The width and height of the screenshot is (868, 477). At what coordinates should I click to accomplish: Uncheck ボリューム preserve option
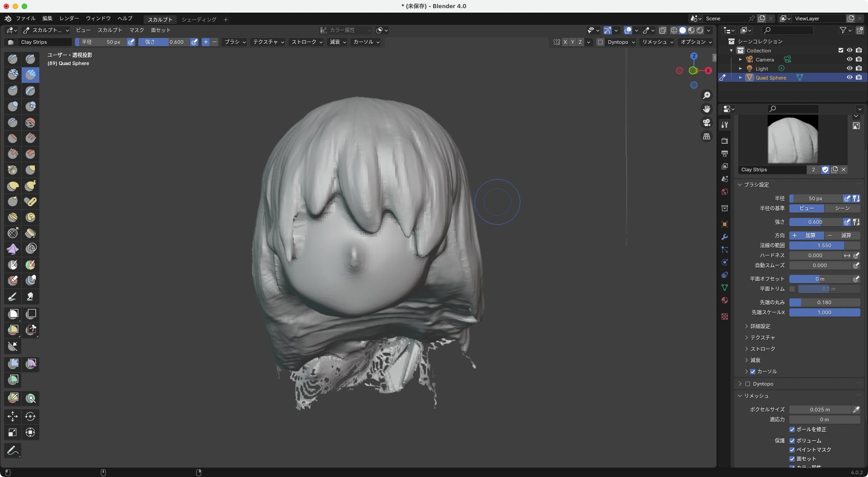click(x=792, y=441)
